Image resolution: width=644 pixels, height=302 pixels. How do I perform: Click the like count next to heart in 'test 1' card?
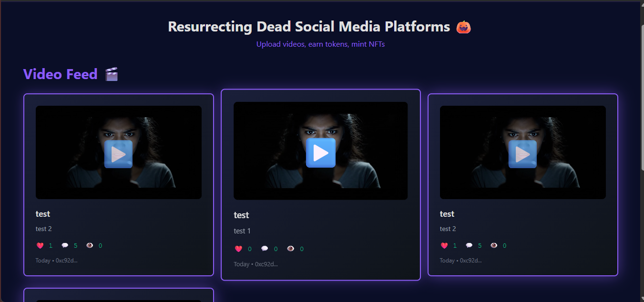[250, 249]
